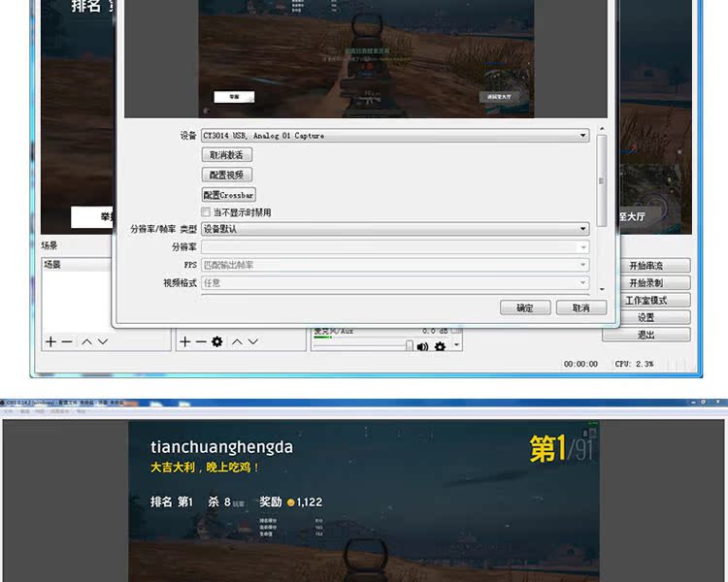Open the 设备 device dropdown
Screen dimensions: 728x582
396,136
